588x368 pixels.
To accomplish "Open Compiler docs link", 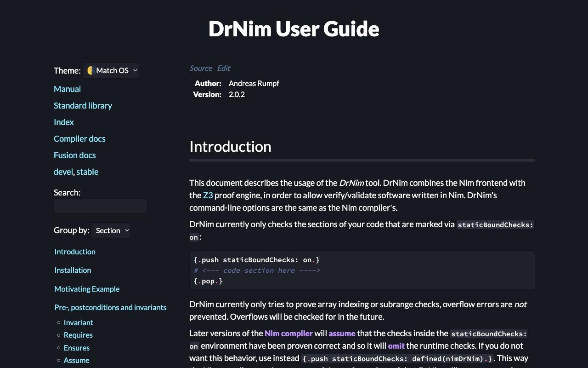I will pyautogui.click(x=79, y=138).
